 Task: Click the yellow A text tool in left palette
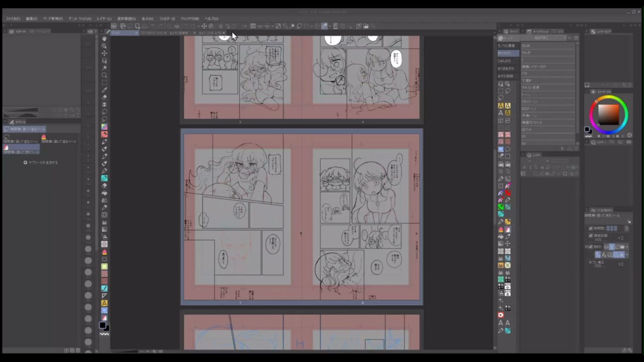104,303
